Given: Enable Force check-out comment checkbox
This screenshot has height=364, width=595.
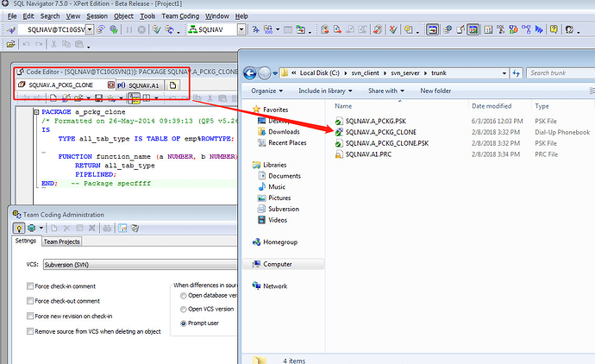Looking at the screenshot, I should (30, 301).
